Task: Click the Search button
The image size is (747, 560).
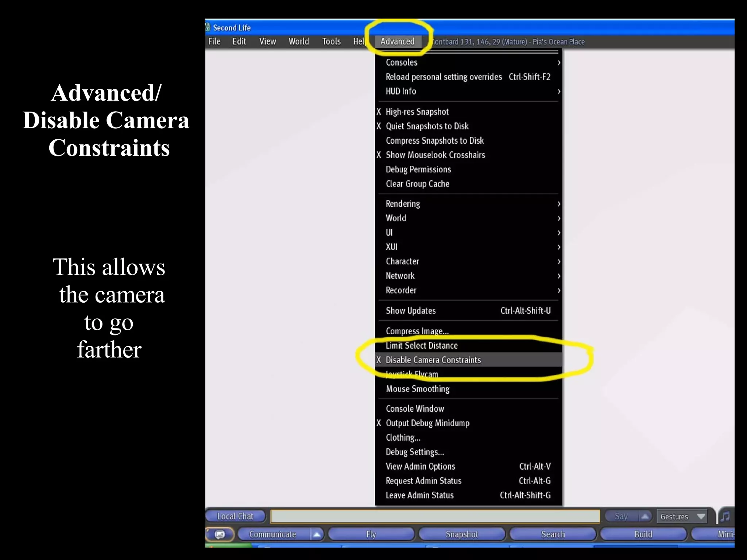Action: point(553,534)
